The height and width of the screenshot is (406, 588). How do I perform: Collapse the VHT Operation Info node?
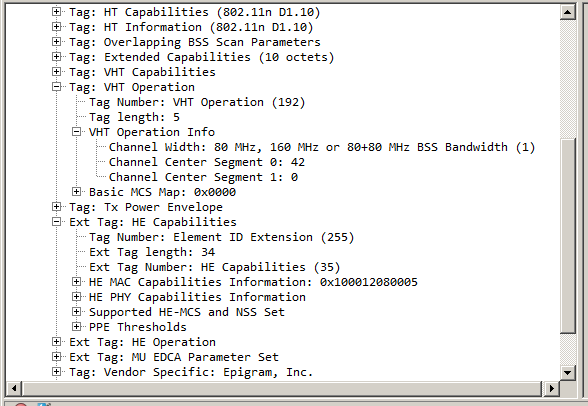76,132
